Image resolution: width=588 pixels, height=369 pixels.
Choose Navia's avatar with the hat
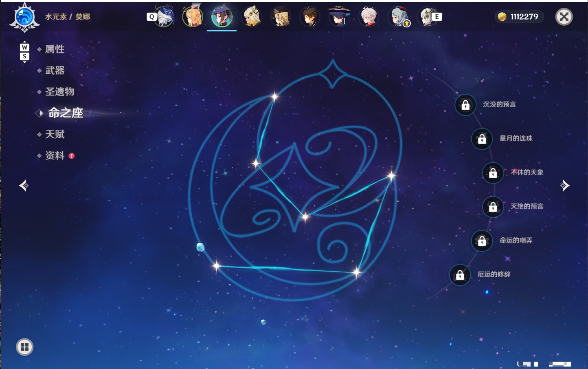pyautogui.click(x=281, y=16)
